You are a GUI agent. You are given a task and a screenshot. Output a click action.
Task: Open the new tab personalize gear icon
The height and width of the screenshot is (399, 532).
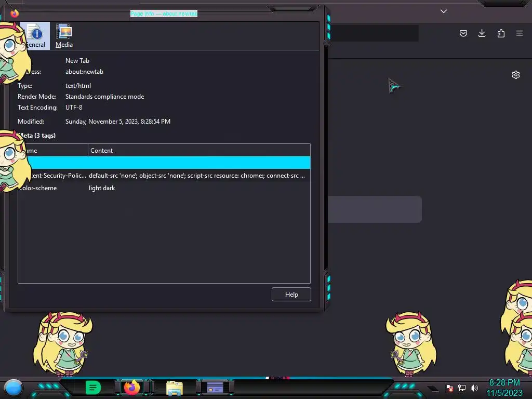516,75
